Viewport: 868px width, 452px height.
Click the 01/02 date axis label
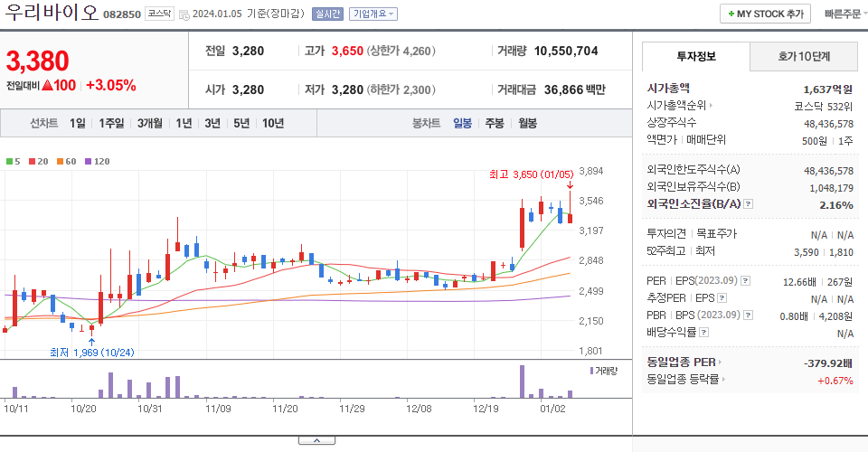[x=552, y=409]
